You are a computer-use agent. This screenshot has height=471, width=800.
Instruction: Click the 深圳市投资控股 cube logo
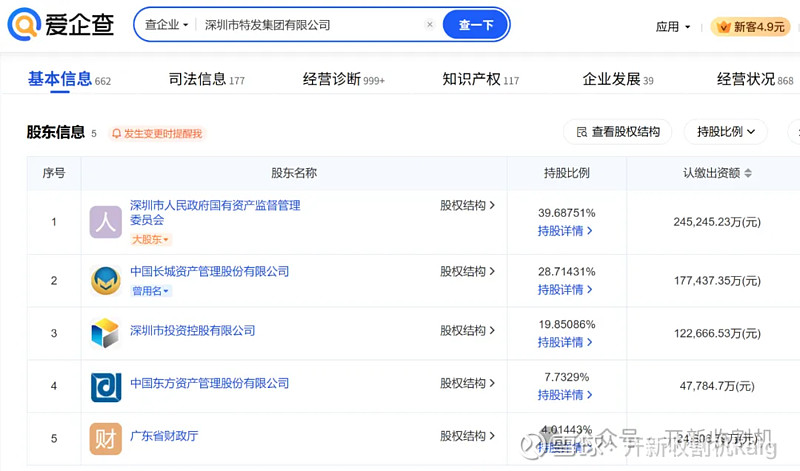pos(106,333)
